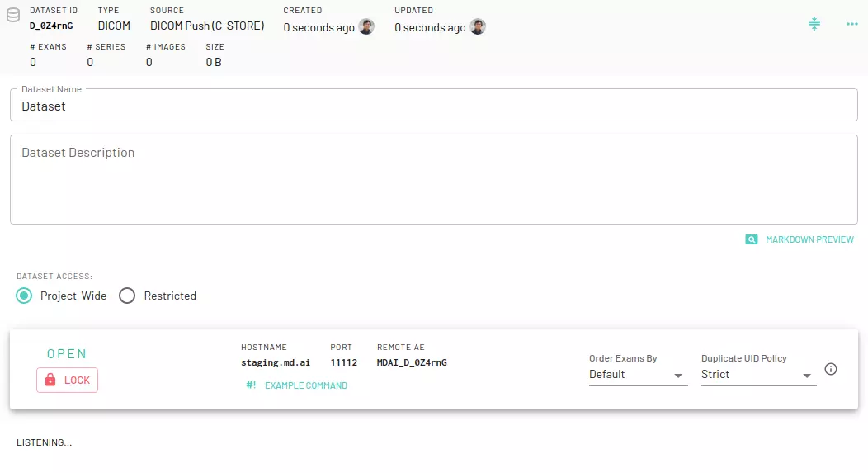The height and width of the screenshot is (473, 868).
Task: Open the Example Command link
Action: (x=305, y=385)
